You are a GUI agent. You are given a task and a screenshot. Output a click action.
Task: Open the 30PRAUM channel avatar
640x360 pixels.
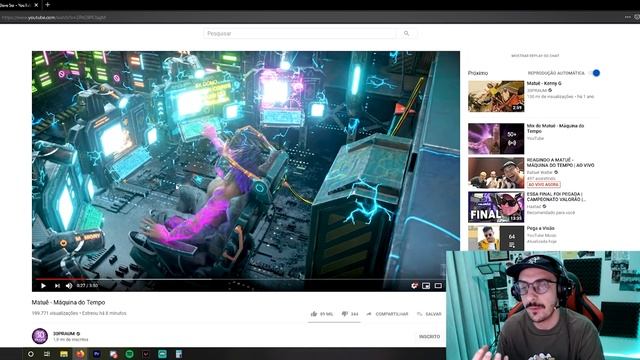point(40,336)
